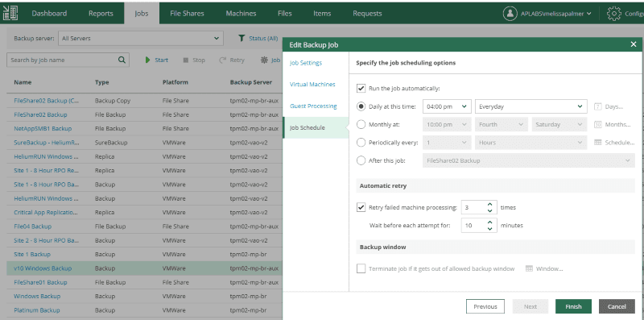Image resolution: width=644 pixels, height=320 pixels.
Task: Open the Saturday day dropdown
Action: [559, 124]
